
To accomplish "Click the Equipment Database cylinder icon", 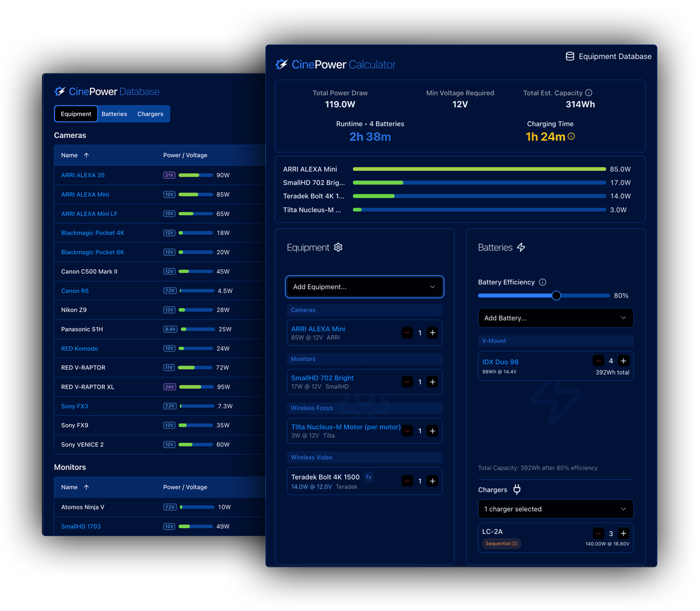I will 570,56.
